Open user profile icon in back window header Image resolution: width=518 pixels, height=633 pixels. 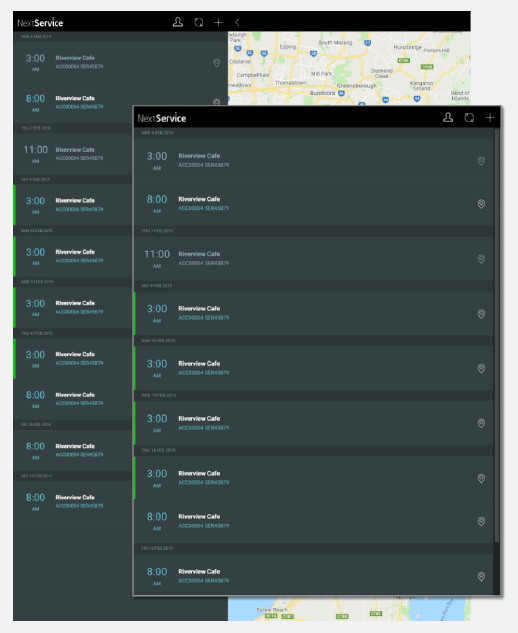178,22
